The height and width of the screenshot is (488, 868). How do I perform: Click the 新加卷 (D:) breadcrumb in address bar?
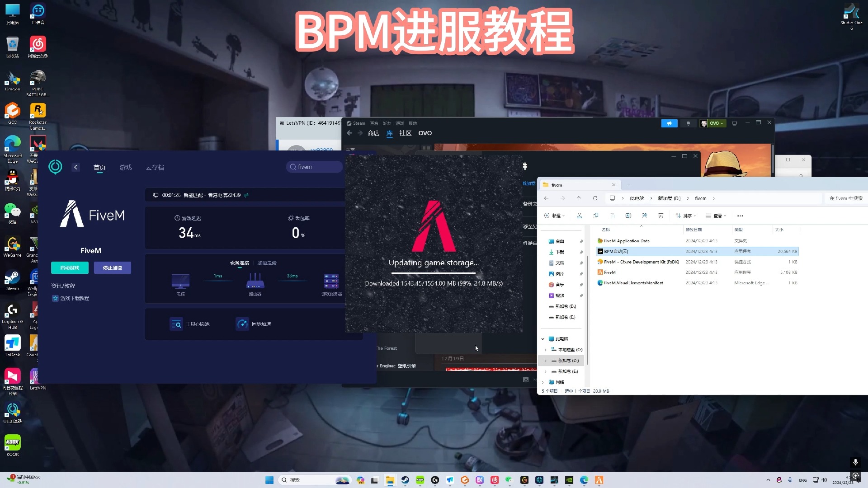point(669,198)
